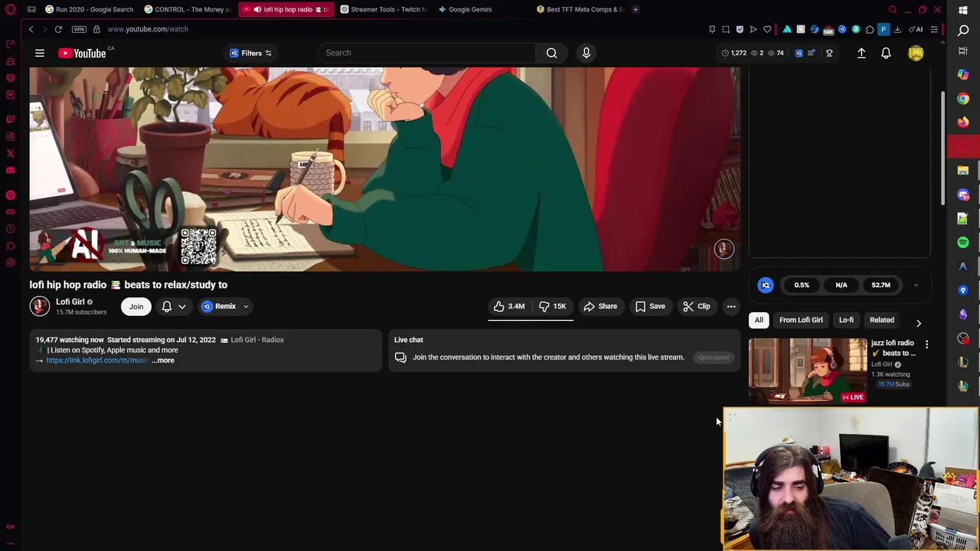Start a search with the magnifier button
This screenshot has width=980, height=551.
551,53
